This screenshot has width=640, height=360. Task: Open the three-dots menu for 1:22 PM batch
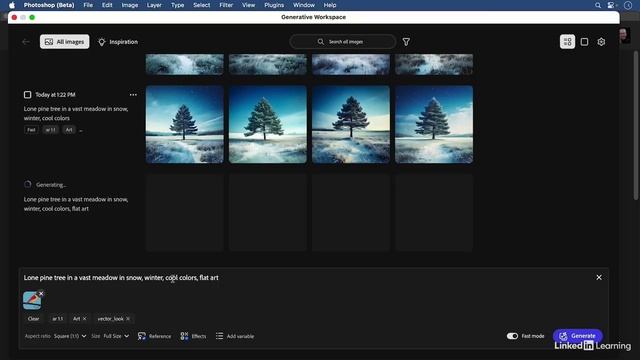[133, 95]
